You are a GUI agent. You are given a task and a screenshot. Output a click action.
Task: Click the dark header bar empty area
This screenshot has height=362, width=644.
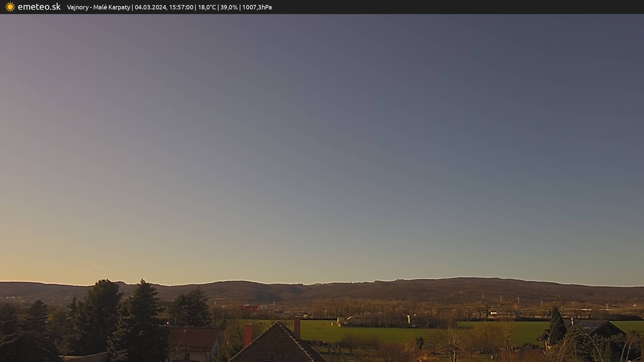[470, 7]
